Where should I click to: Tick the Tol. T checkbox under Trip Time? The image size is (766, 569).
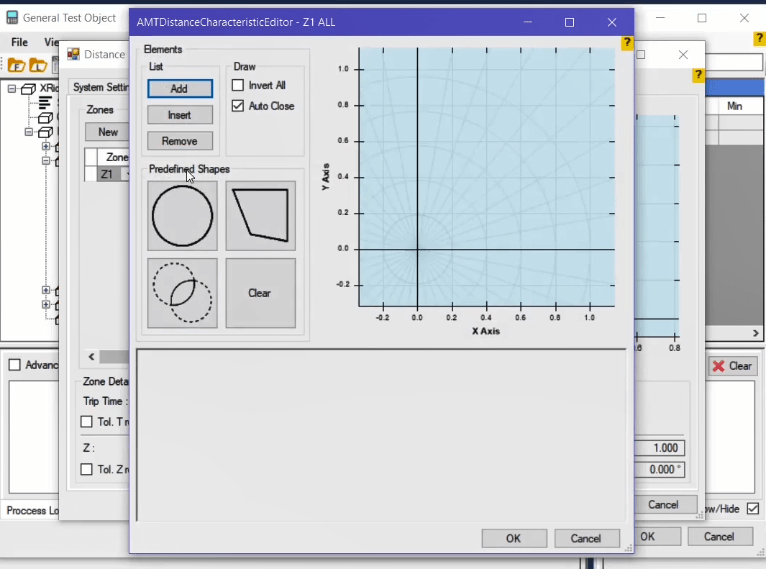tap(86, 422)
